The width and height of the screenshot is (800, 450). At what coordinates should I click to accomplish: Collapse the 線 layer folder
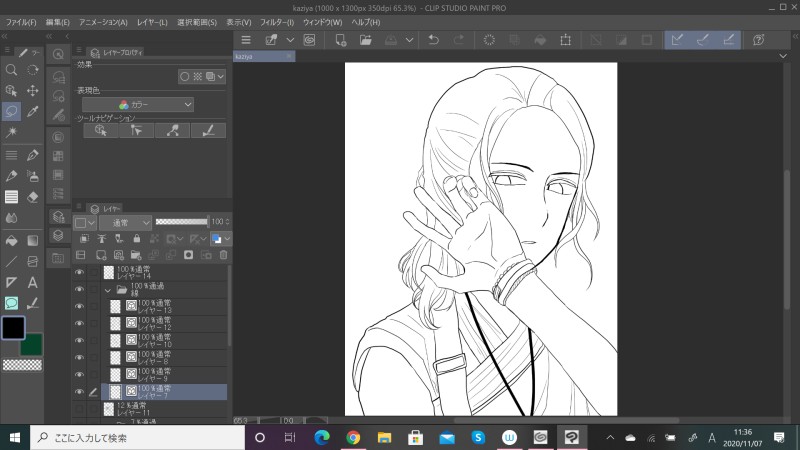tap(108, 290)
